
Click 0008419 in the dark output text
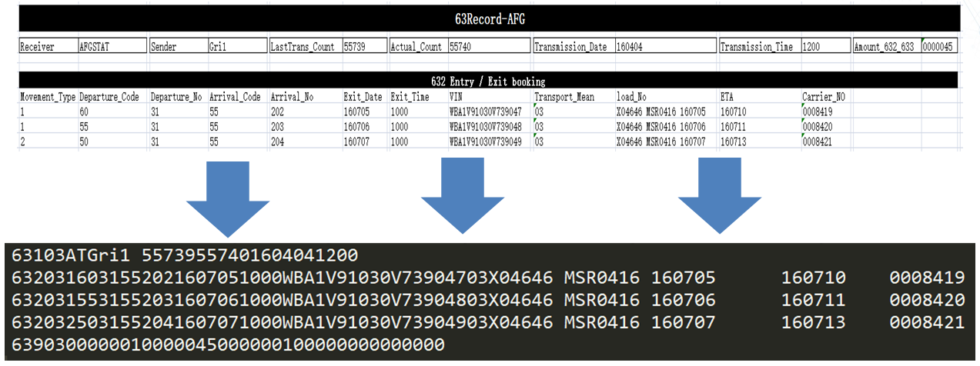tap(927, 277)
